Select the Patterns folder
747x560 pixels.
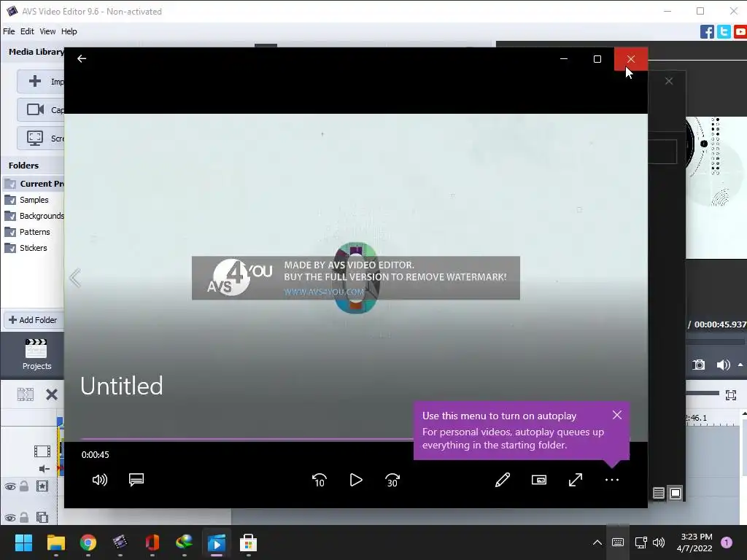27,232
